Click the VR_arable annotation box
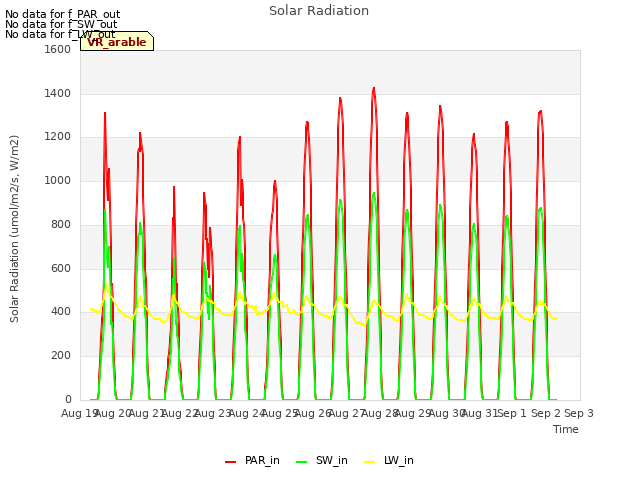The image size is (640, 480). (117, 41)
